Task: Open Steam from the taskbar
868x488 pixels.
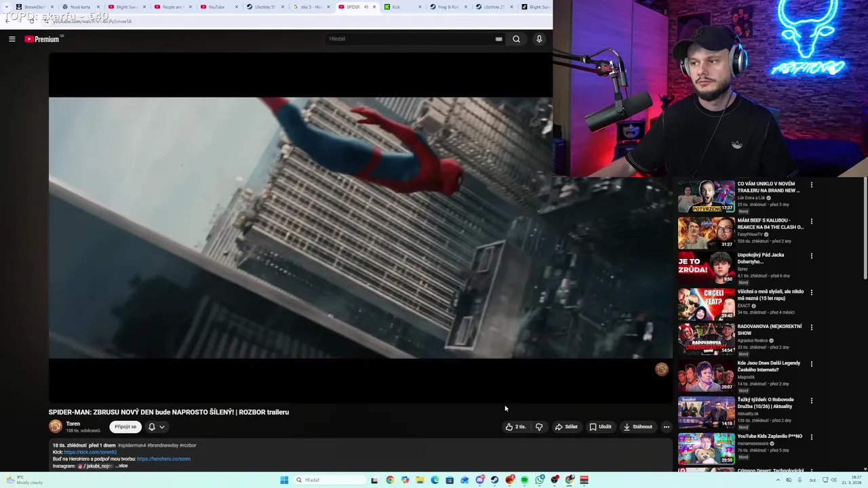Action: pyautogui.click(x=494, y=480)
